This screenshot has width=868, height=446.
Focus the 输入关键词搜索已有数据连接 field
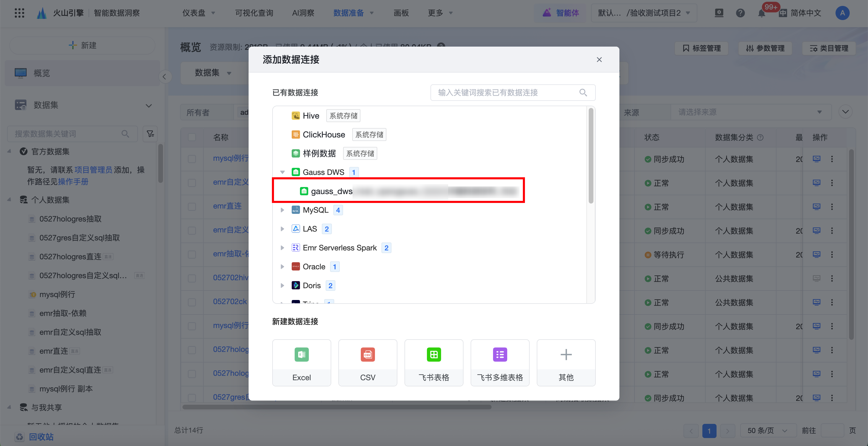513,93
